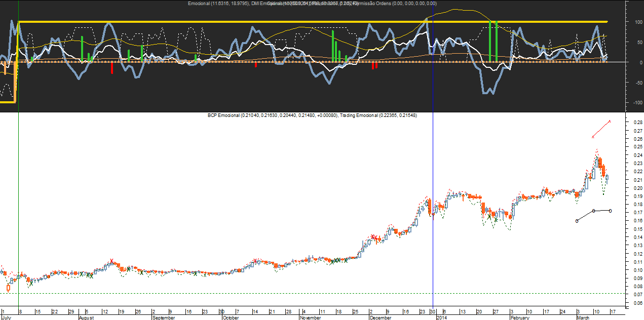
Task: Click the March month label on date axis
Action: 584,318
